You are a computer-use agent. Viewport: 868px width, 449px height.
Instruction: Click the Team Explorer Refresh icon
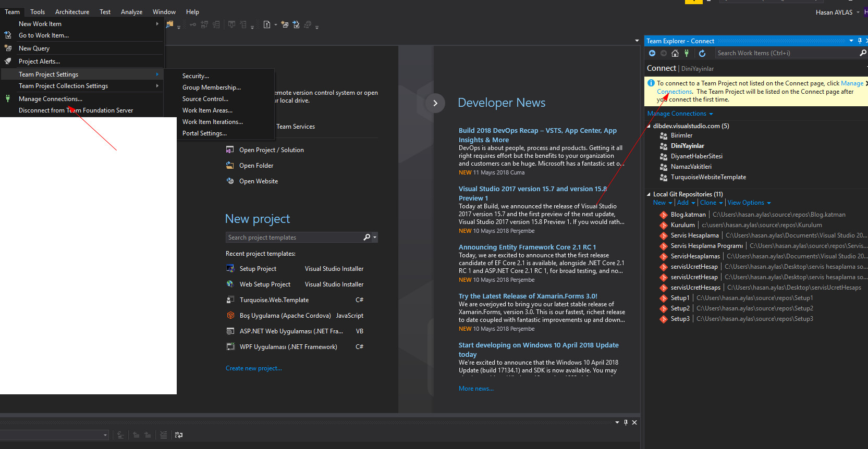(702, 53)
